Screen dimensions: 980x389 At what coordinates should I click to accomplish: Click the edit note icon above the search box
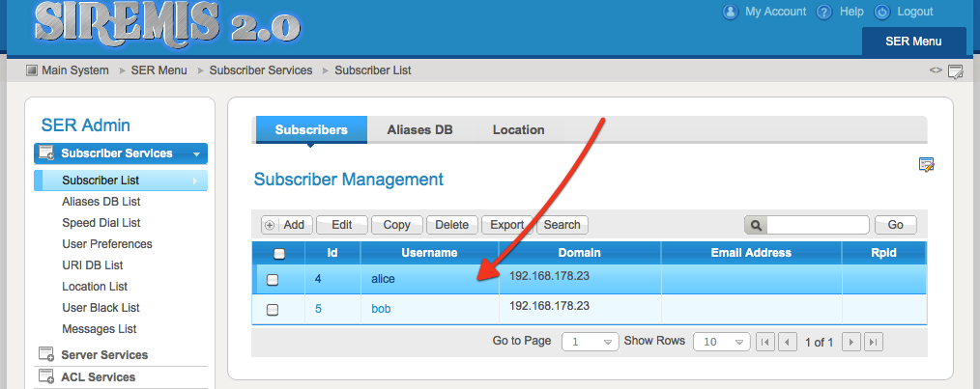pos(926,165)
